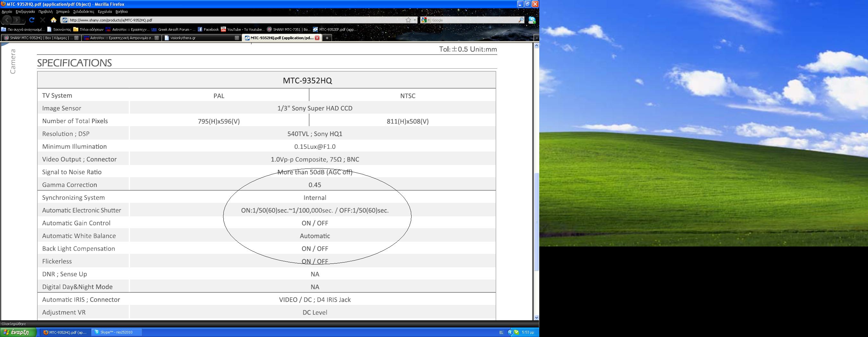Image resolution: width=868 pixels, height=337 pixels.
Task: Click the '1/3" Sony Super HAD CCD' value
Action: tap(315, 108)
